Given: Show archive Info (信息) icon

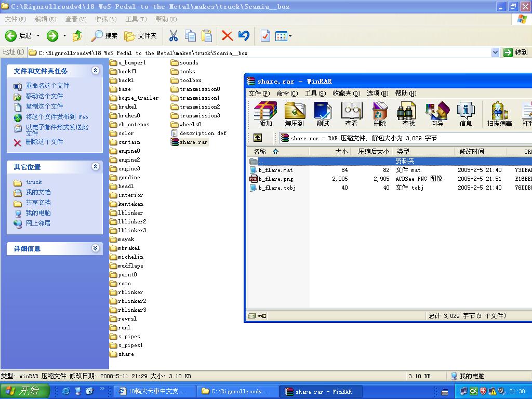Looking at the screenshot, I should (465, 114).
